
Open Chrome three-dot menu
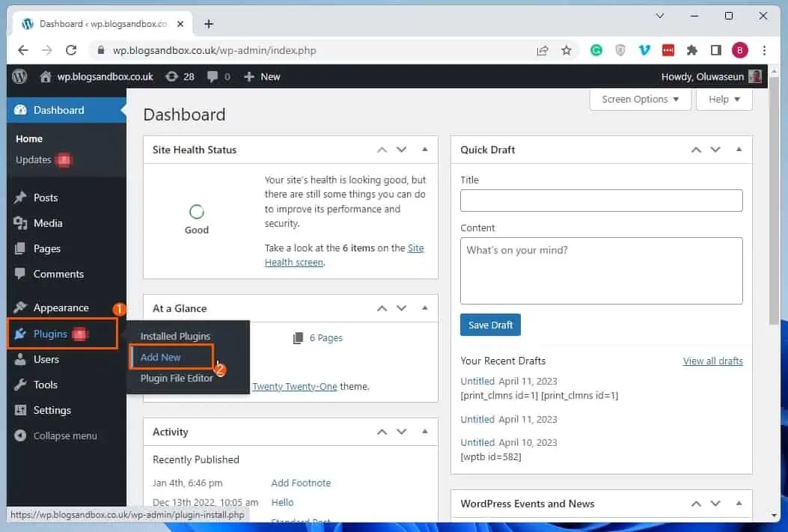pyautogui.click(x=764, y=50)
